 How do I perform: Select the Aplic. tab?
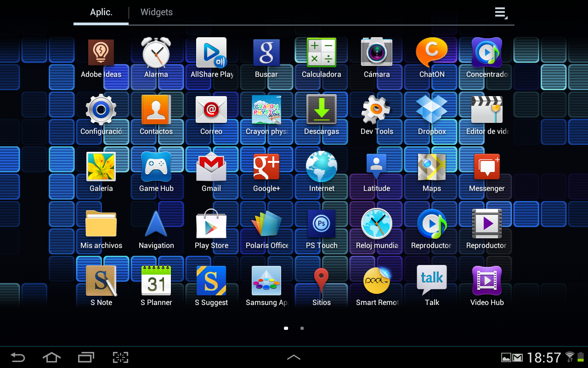click(101, 12)
